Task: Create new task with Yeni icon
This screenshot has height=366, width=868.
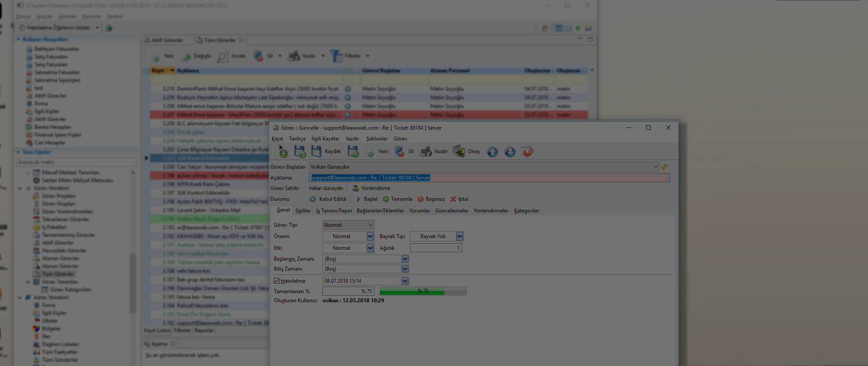Action: (x=370, y=151)
